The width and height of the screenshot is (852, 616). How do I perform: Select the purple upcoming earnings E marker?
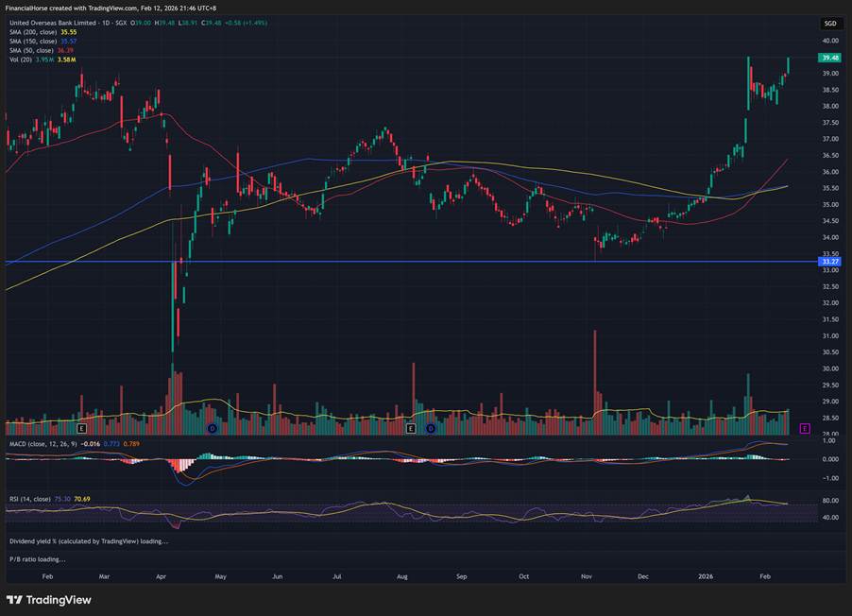coord(804,429)
